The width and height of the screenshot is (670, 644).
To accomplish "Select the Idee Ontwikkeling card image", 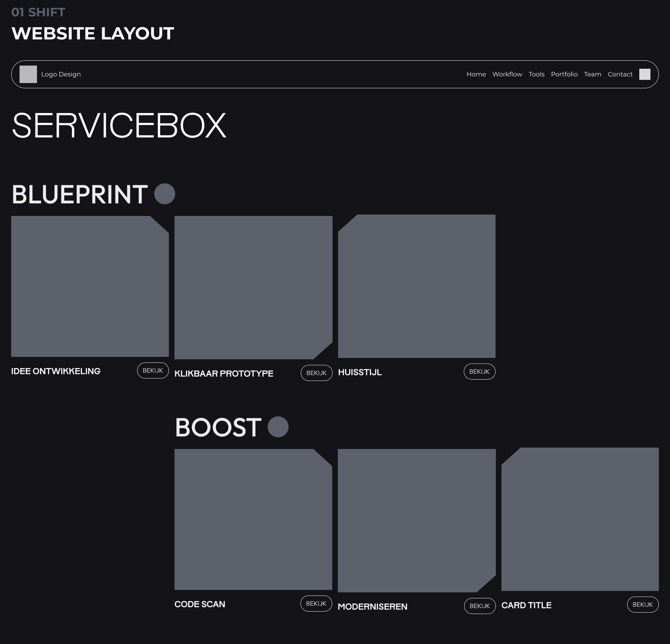I will [x=90, y=286].
